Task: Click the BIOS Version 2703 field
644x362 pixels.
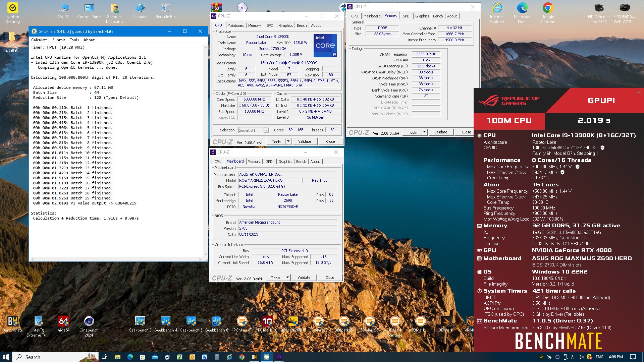Action: (287, 229)
